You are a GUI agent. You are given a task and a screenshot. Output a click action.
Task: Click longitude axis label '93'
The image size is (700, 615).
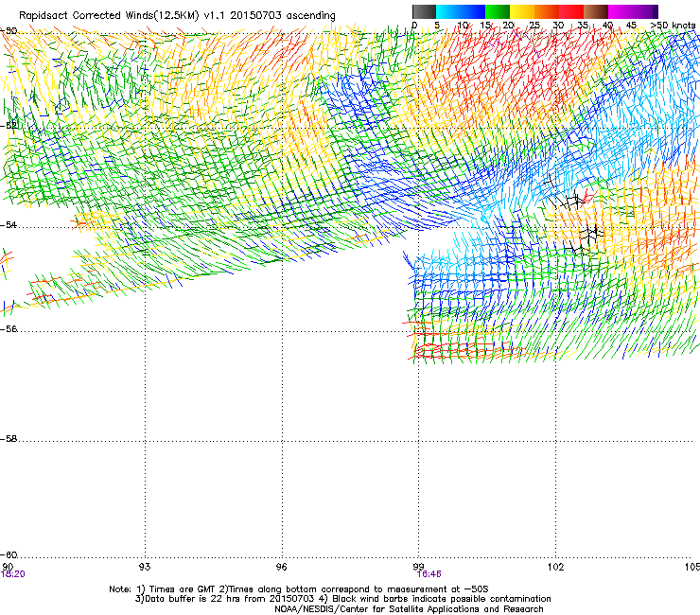coord(145,567)
